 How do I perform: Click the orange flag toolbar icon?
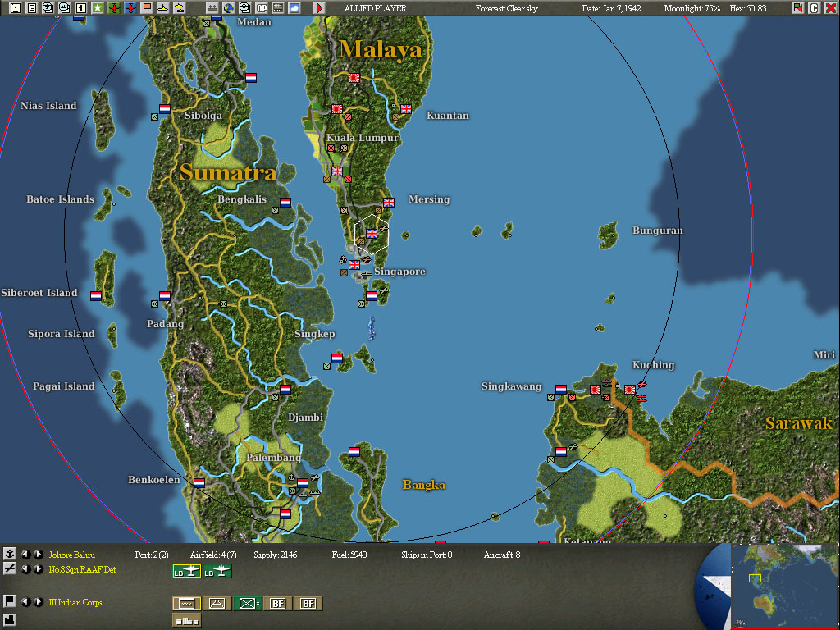tap(147, 8)
